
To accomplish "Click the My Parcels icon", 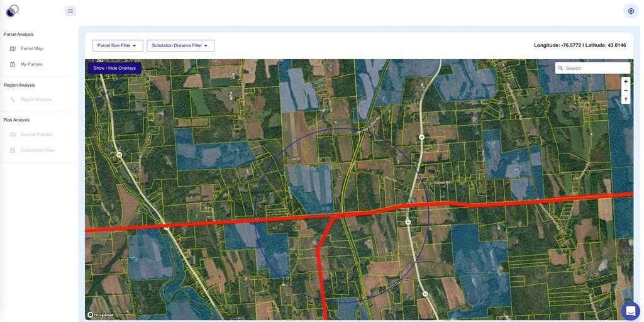I will (x=13, y=65).
